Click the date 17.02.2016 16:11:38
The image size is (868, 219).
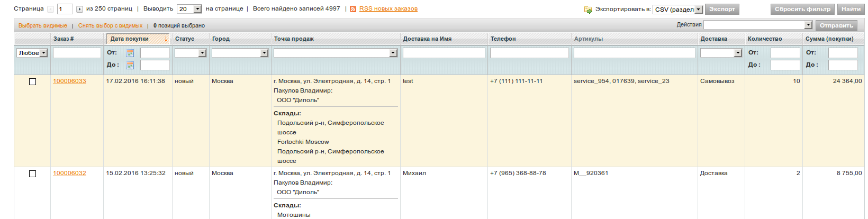[x=135, y=81]
